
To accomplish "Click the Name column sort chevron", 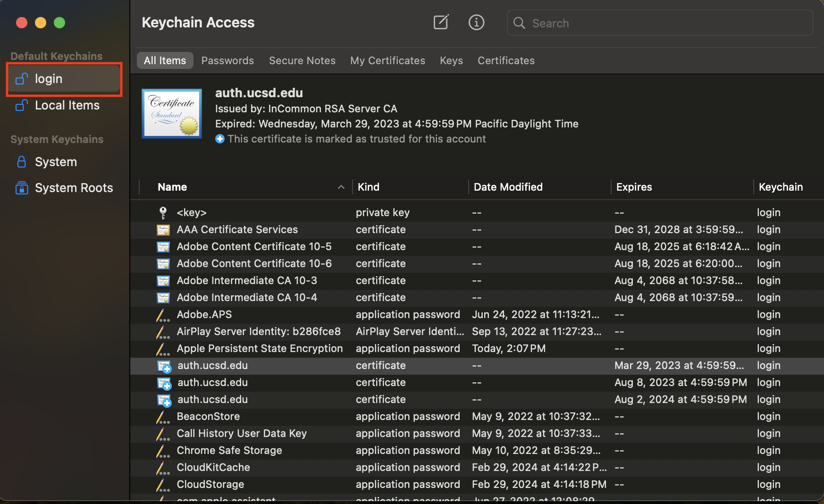I will [x=341, y=187].
